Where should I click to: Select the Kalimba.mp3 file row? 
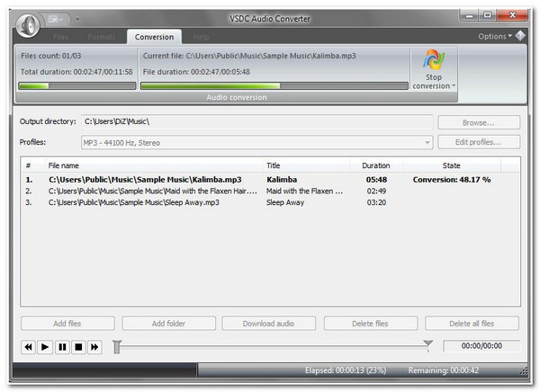point(270,180)
